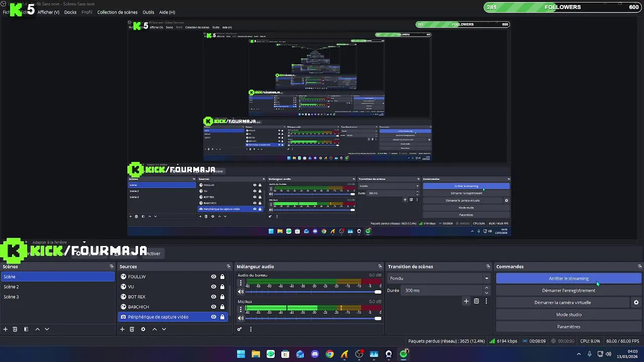Open Google Chrome from the taskbar
The width and height of the screenshot is (644, 362).
click(330, 354)
